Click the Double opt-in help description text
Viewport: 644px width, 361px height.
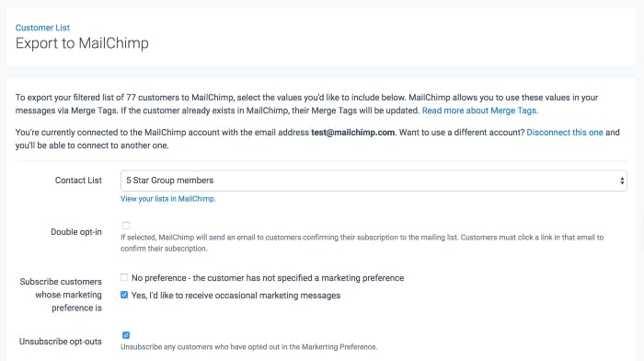[362, 242]
